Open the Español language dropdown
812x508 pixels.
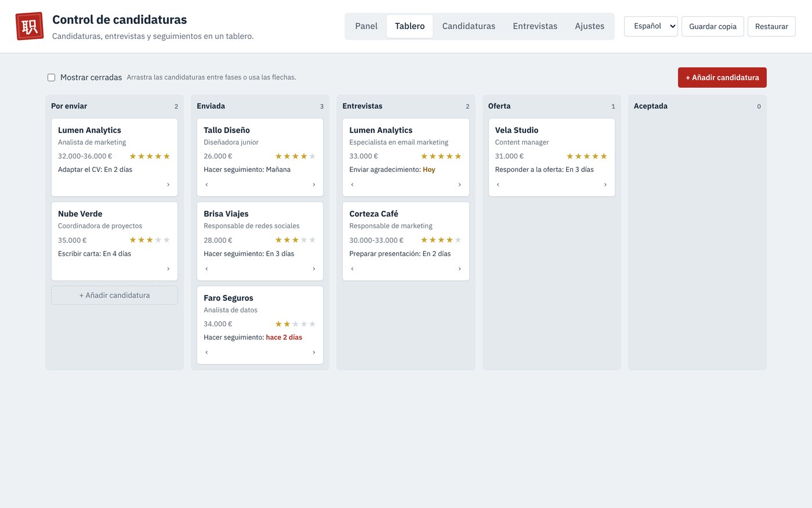[x=651, y=26]
